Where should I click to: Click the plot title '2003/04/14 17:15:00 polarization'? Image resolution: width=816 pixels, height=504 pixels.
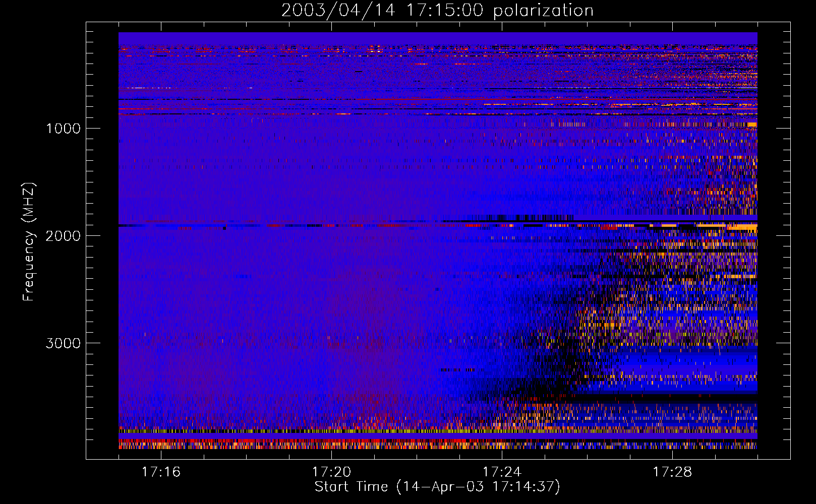[437, 10]
